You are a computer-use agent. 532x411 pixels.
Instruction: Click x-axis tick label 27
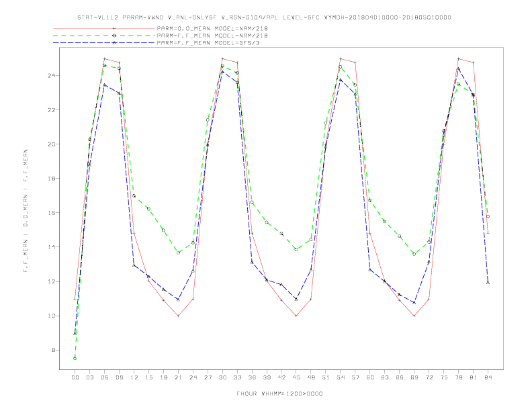tap(208, 377)
